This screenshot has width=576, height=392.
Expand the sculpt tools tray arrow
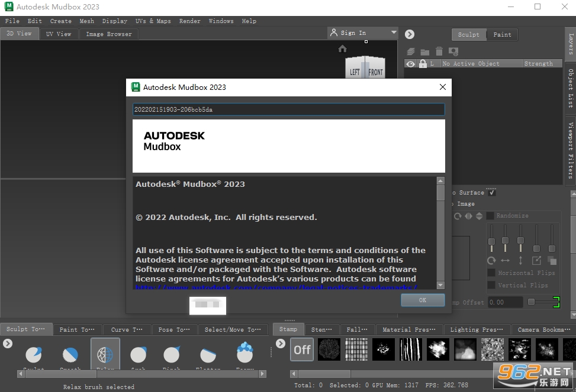click(x=8, y=344)
